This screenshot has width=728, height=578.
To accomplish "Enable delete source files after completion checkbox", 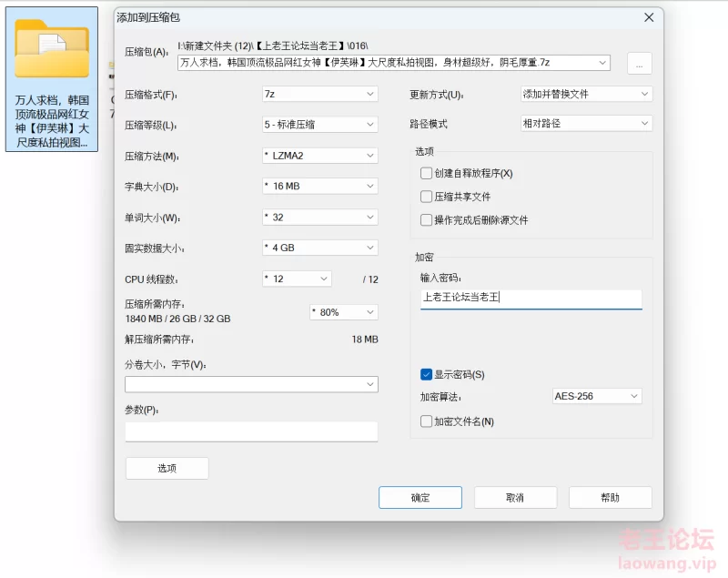I will click(426, 219).
